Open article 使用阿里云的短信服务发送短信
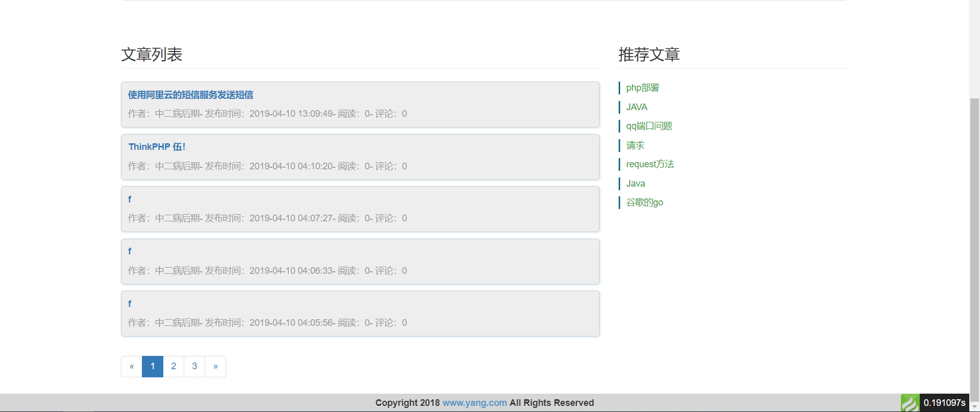The image size is (980, 412). (x=190, y=95)
